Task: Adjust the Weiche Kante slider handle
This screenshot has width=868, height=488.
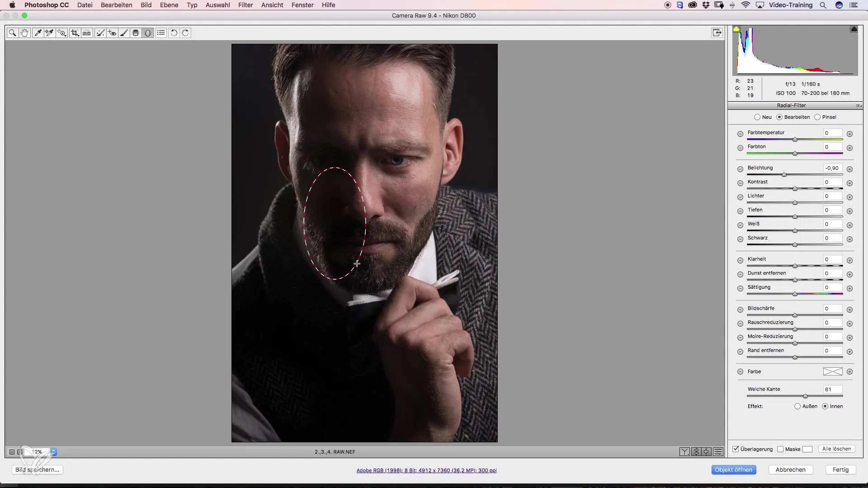Action: pos(805,396)
